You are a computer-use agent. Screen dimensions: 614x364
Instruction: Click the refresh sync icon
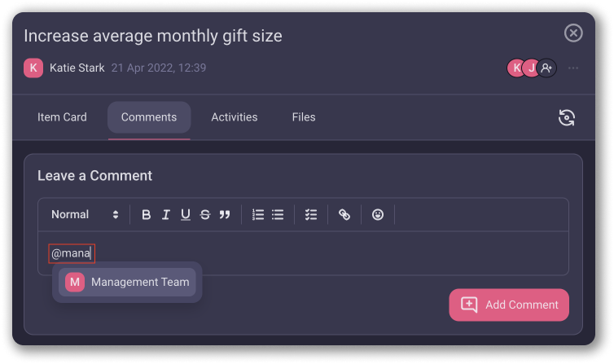pos(567,117)
